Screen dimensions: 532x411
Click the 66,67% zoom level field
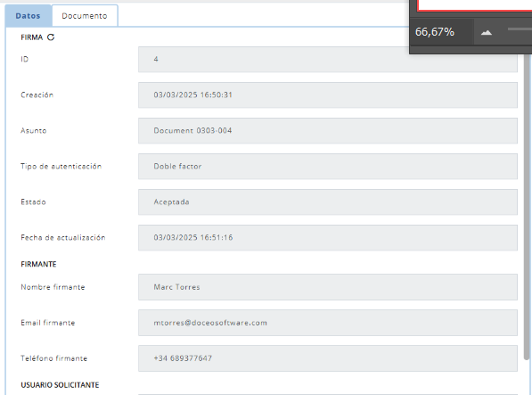(x=441, y=32)
